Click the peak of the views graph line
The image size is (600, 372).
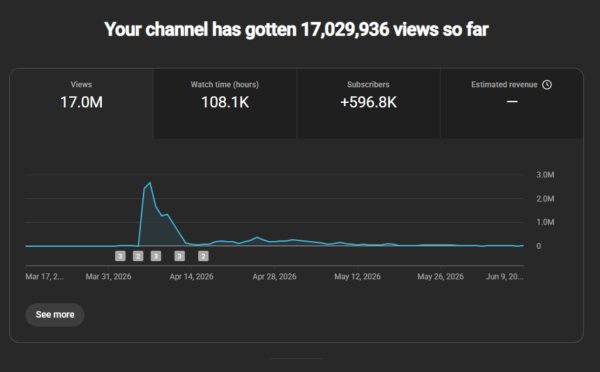point(150,183)
